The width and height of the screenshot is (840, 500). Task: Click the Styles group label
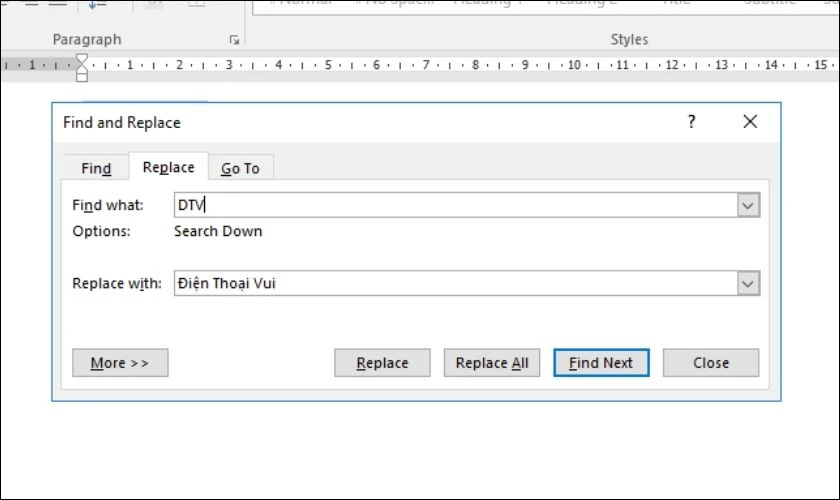pyautogui.click(x=629, y=40)
